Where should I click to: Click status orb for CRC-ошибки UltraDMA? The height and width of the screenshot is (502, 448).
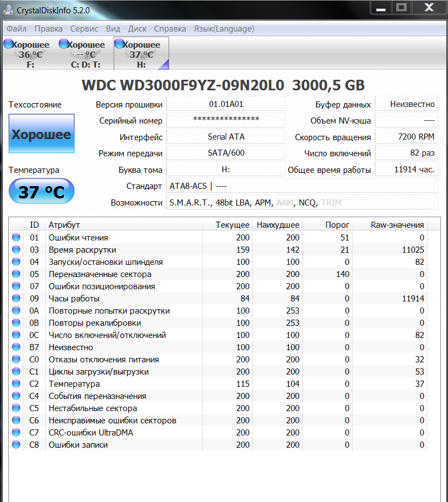(16, 432)
